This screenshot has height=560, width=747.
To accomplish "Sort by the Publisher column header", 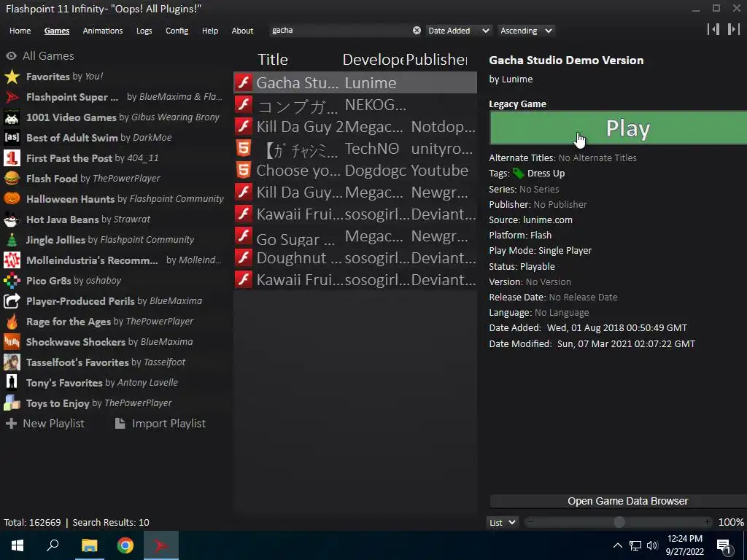I will 436,60.
